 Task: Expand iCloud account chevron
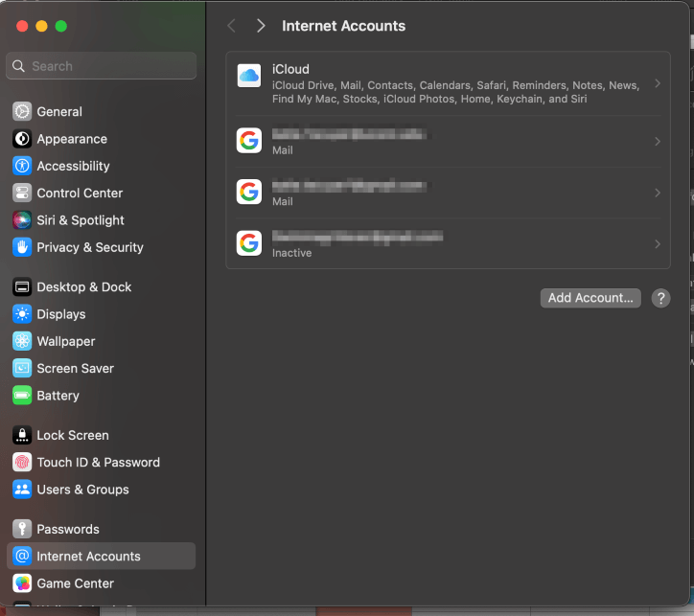click(658, 83)
